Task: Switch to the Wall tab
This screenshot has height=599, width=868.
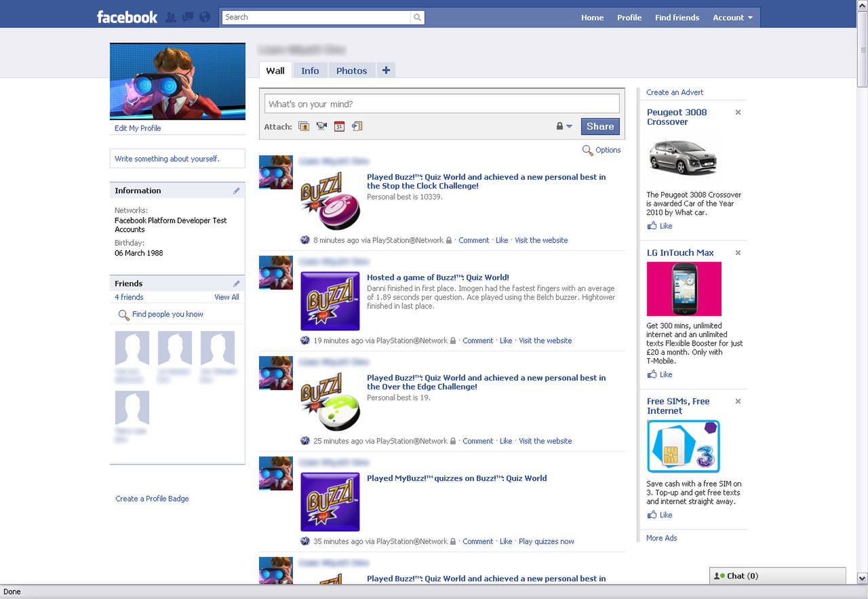Action: (x=275, y=71)
